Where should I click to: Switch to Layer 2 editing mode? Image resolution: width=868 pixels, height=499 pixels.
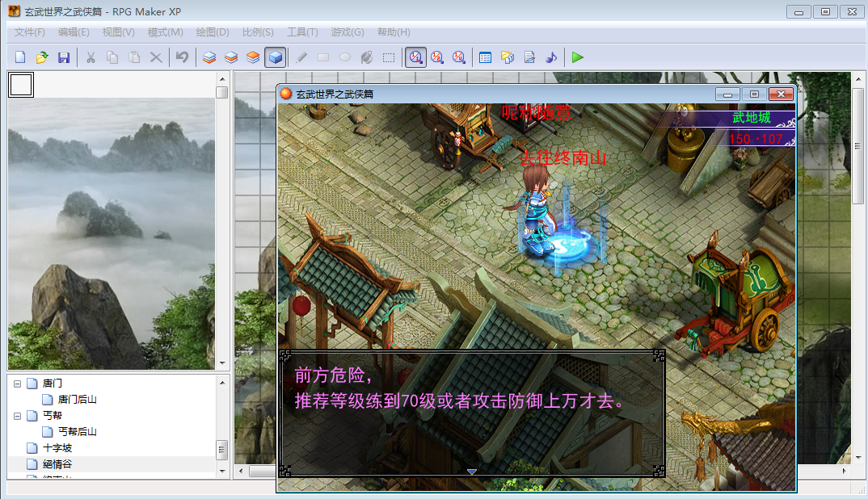(231, 57)
